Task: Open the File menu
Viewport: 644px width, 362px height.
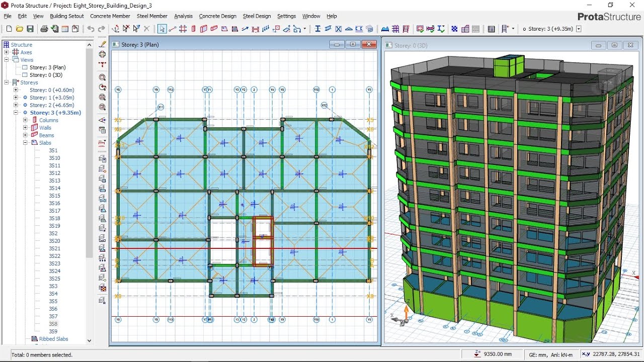Action: [x=8, y=16]
